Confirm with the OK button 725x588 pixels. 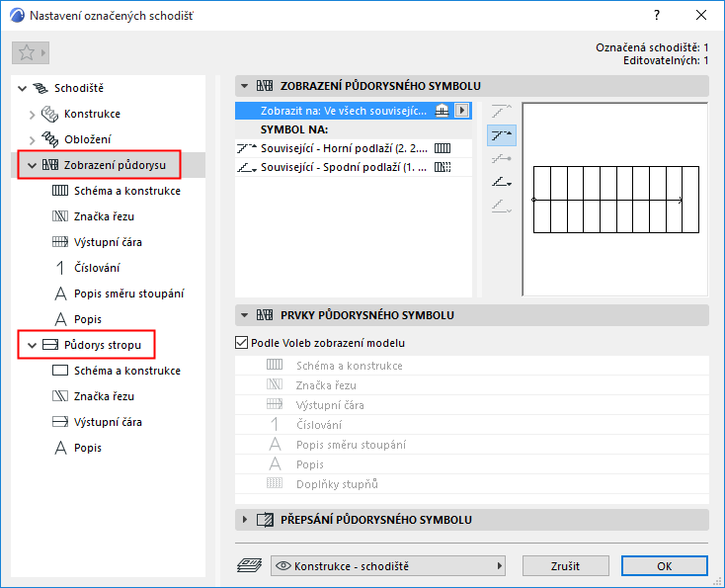[x=665, y=566]
